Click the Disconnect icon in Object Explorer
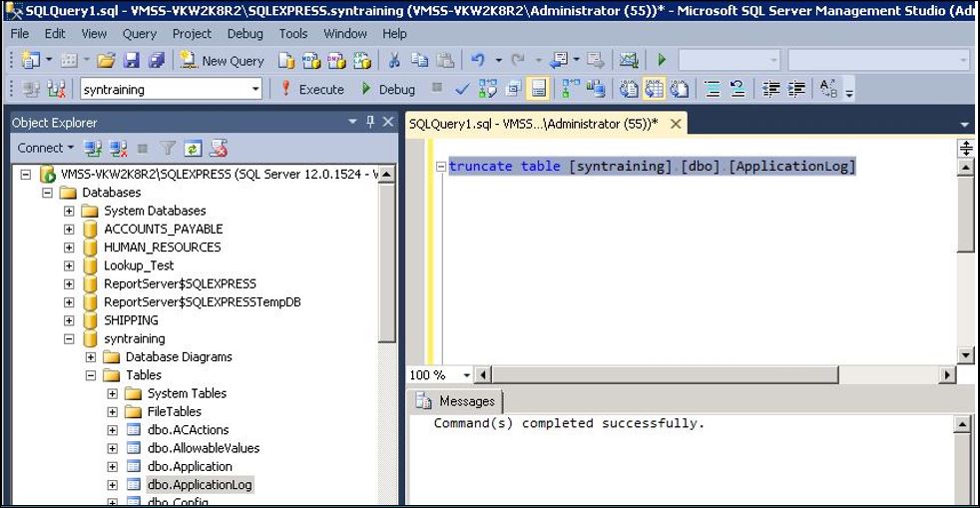Viewport: 980px width, 508px height. click(118, 148)
